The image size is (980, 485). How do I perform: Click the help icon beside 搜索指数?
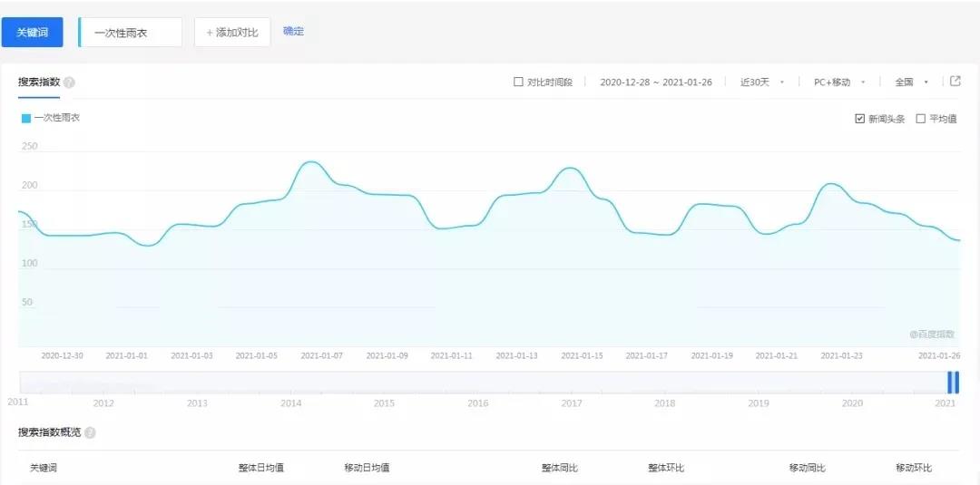tap(69, 82)
